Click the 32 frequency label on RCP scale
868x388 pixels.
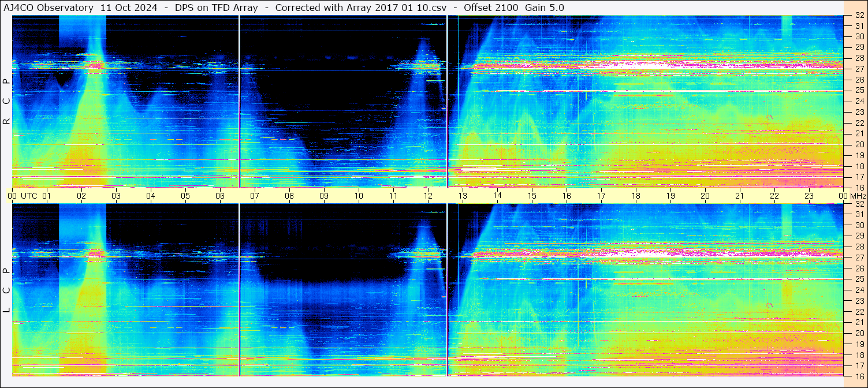pos(859,16)
